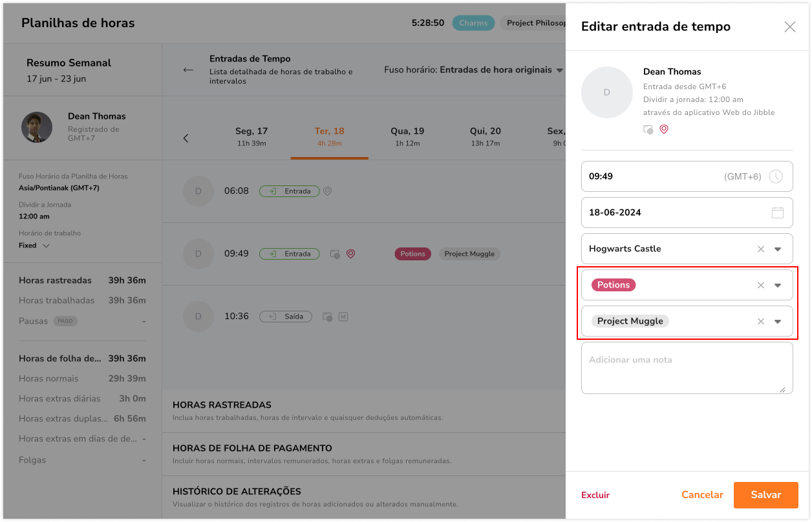This screenshot has width=812, height=522.
Task: Click the 18-06-2024 date field
Action: [x=687, y=213]
